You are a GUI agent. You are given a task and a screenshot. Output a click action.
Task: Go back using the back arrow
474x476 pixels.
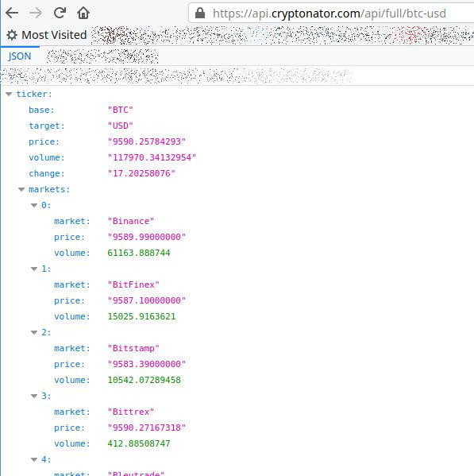[x=12, y=13]
